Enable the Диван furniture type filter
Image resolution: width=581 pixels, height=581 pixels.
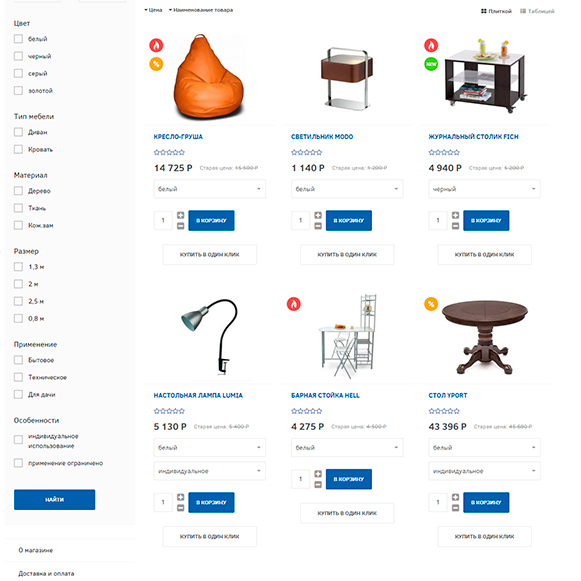pyautogui.click(x=18, y=132)
